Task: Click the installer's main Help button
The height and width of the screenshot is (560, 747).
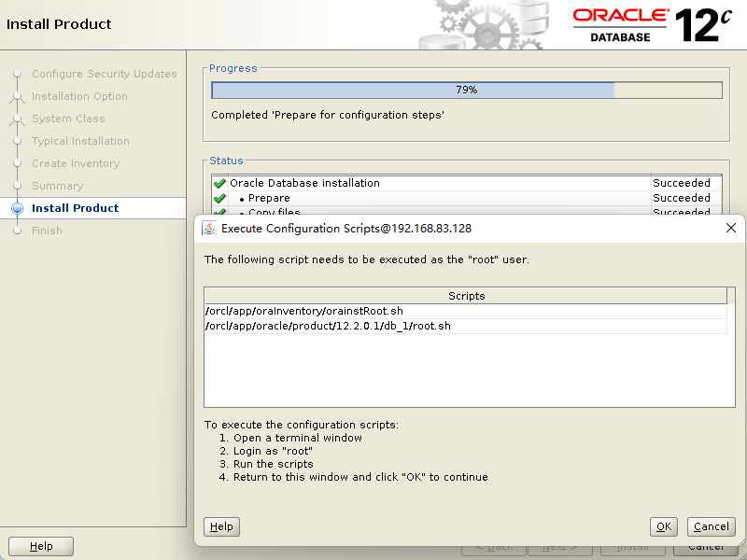Action: (41, 546)
